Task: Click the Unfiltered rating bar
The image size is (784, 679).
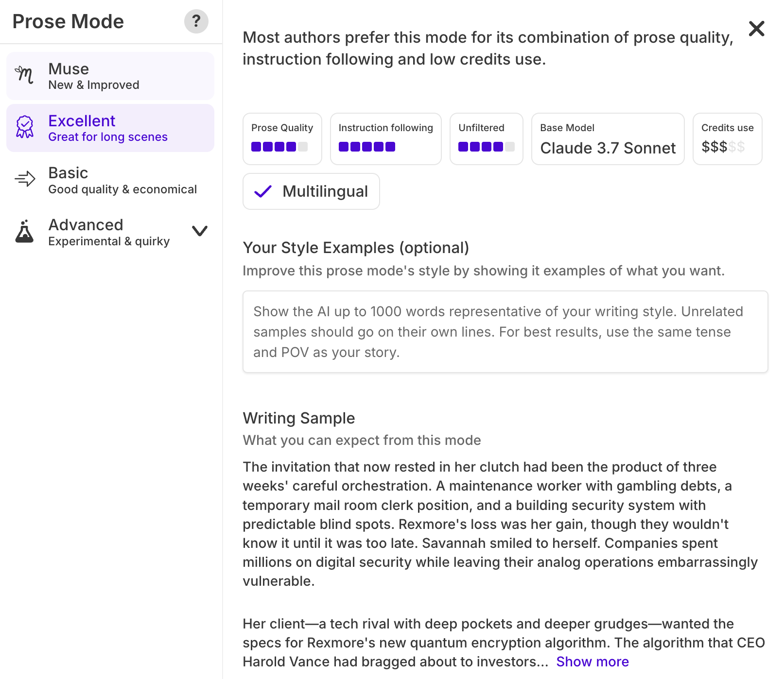Action: (x=487, y=147)
